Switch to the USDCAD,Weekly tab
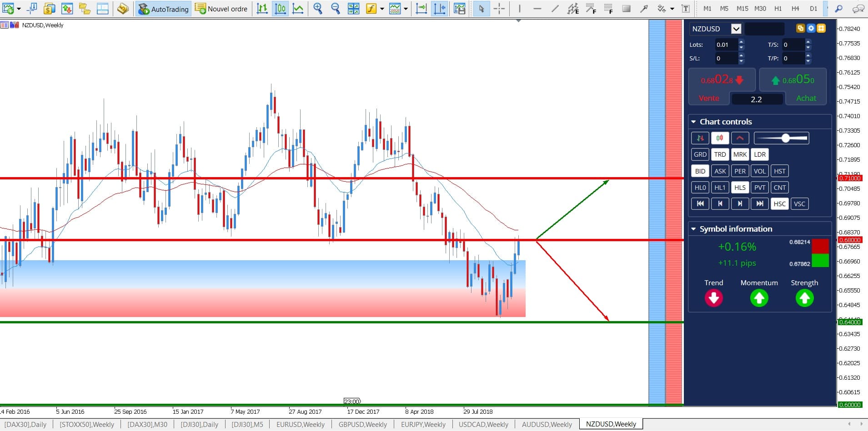868x431 pixels. pyautogui.click(x=483, y=424)
